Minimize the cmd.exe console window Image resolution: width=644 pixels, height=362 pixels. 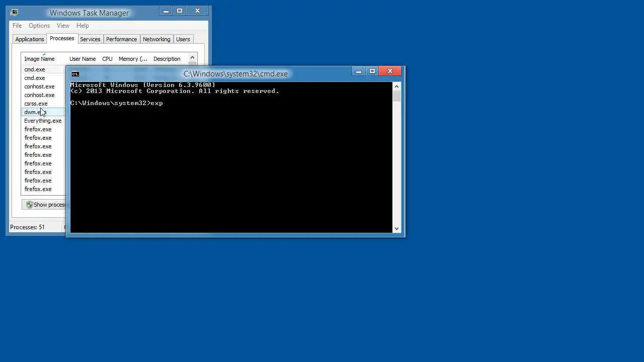pyautogui.click(x=359, y=71)
